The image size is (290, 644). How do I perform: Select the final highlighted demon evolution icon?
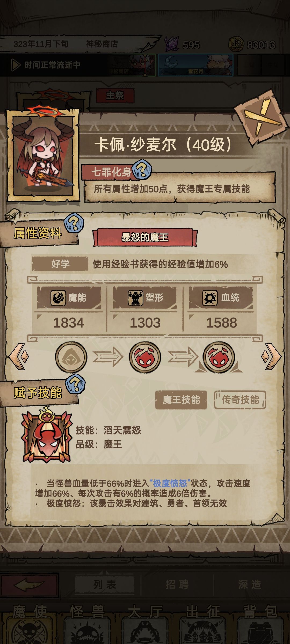219,357
